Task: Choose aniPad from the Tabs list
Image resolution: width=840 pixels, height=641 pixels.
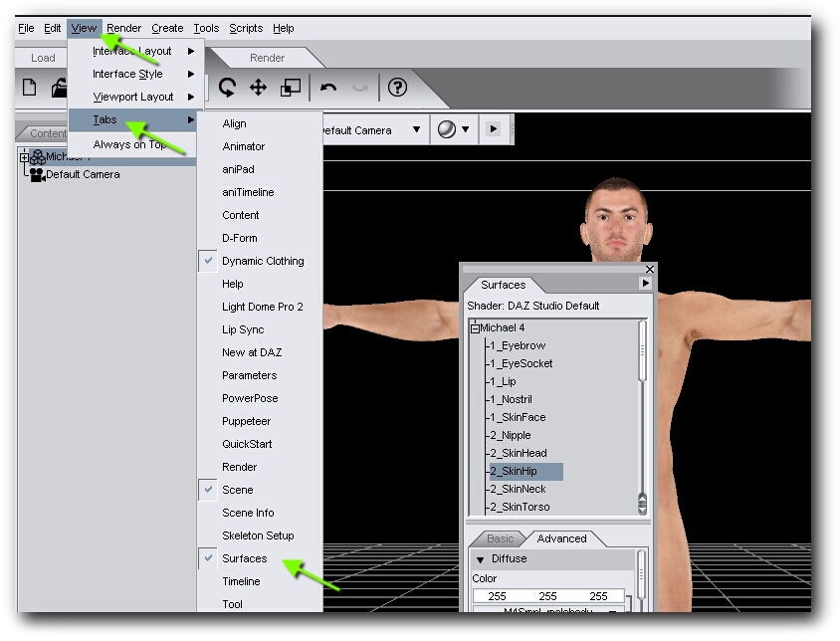Action: [x=261, y=169]
